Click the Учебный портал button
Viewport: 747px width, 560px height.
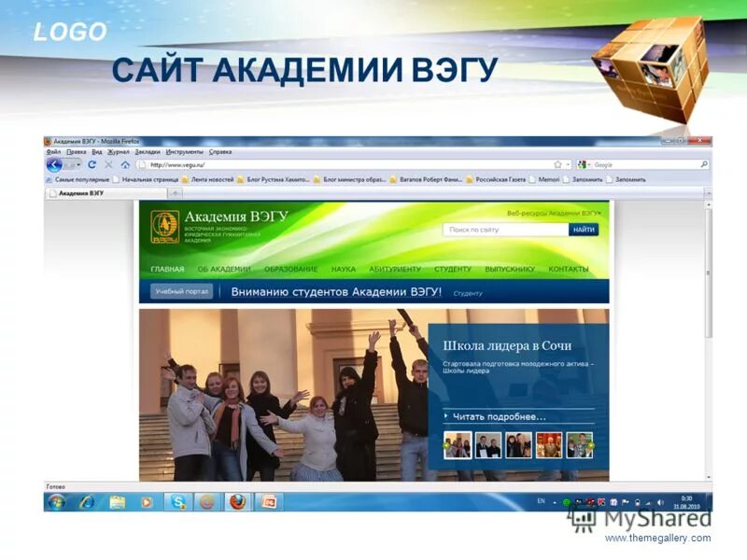(182, 291)
